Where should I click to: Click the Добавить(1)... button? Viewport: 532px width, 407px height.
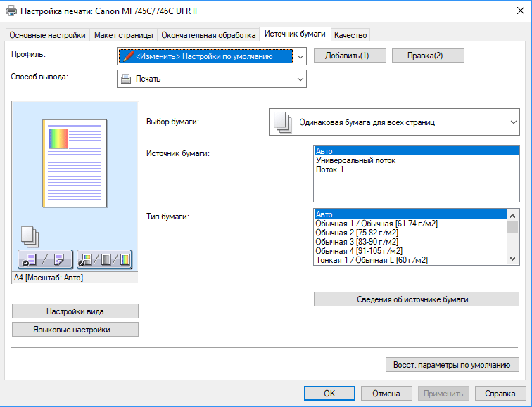point(350,56)
